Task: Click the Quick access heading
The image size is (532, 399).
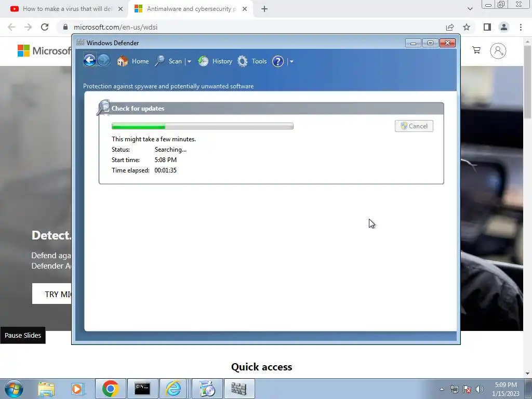Action: (262, 367)
